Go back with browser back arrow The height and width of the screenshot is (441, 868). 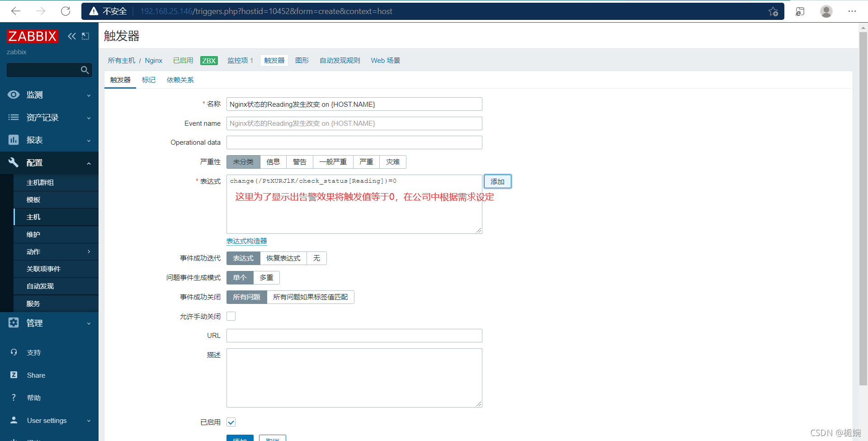click(x=16, y=11)
